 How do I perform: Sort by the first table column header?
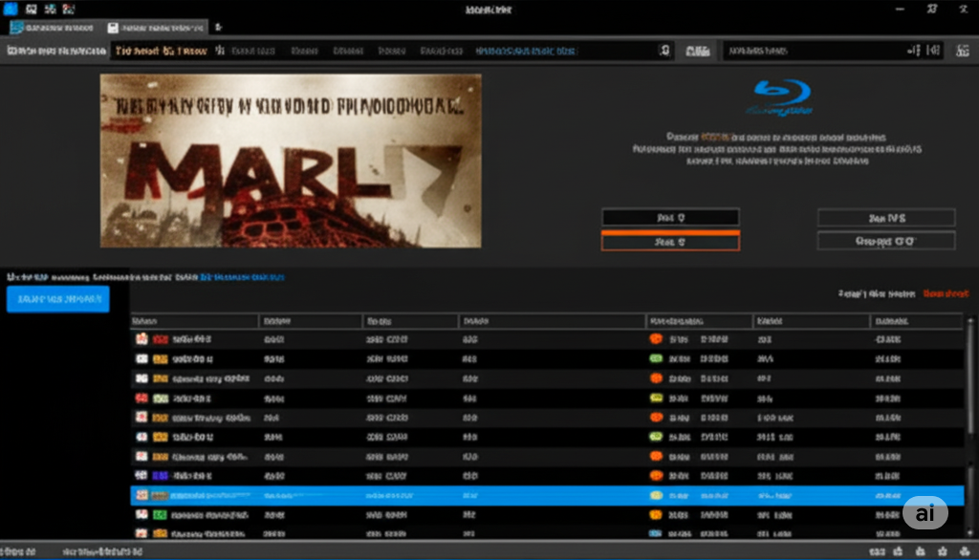tap(194, 321)
